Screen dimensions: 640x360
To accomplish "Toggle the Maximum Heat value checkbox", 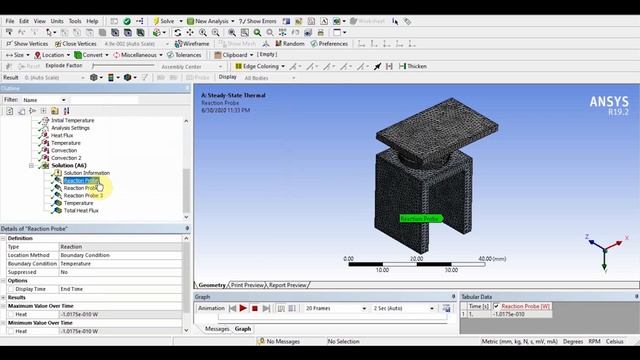I will point(11,314).
